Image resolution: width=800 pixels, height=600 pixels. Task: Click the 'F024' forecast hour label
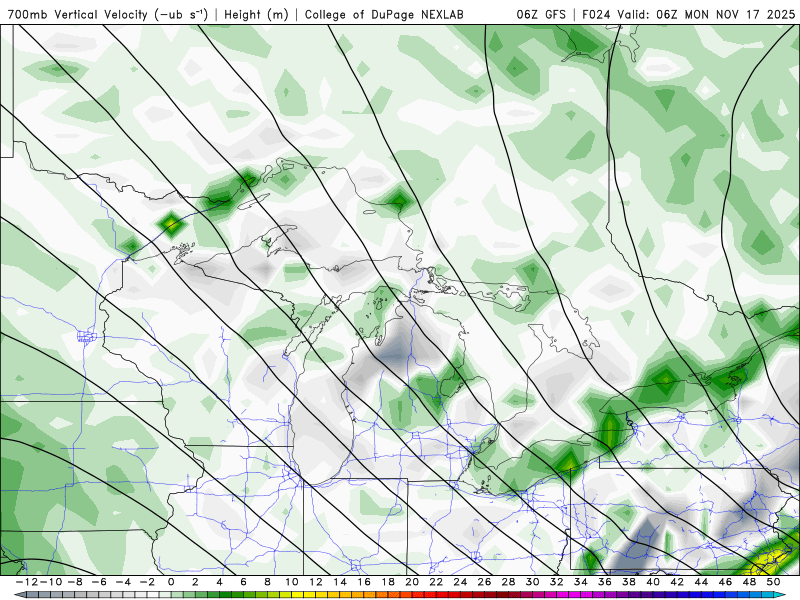click(596, 15)
